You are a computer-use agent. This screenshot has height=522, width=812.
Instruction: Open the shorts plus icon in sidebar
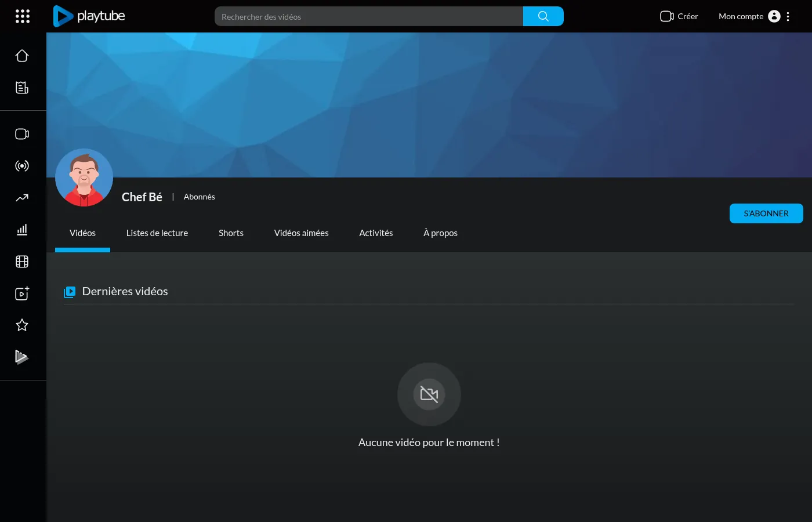click(22, 293)
